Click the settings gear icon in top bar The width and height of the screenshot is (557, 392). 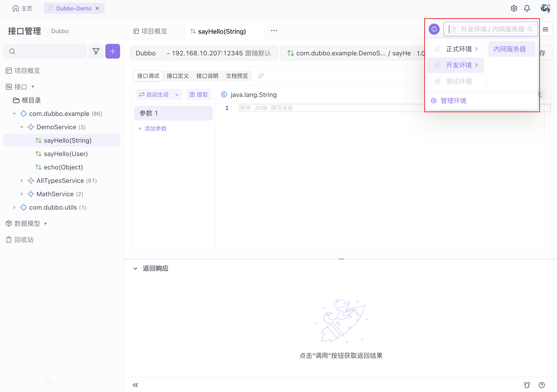coord(514,9)
